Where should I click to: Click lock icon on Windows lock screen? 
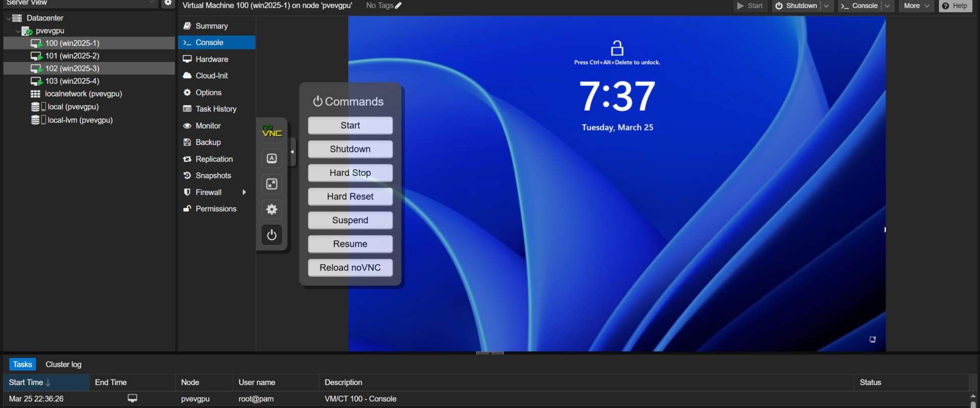617,48
